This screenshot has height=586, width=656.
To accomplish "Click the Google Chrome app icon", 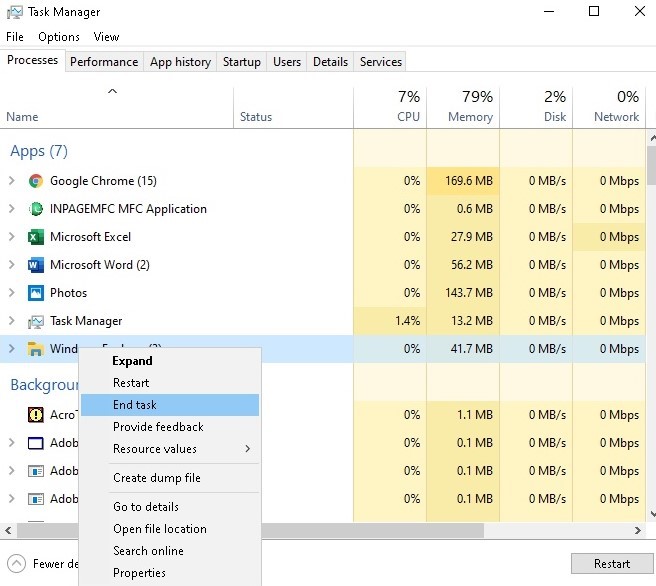I will (36, 181).
